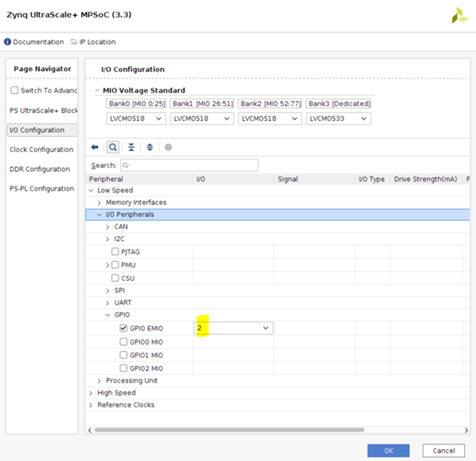This screenshot has height=461, width=476.
Task: Check the GPIO2 MIO checkbox
Action: tap(123, 368)
